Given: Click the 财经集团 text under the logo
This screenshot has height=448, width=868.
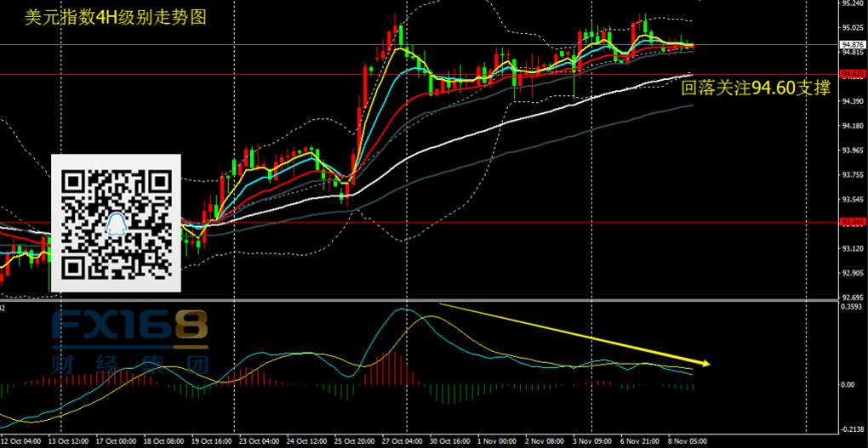Looking at the screenshot, I should coord(129,366).
